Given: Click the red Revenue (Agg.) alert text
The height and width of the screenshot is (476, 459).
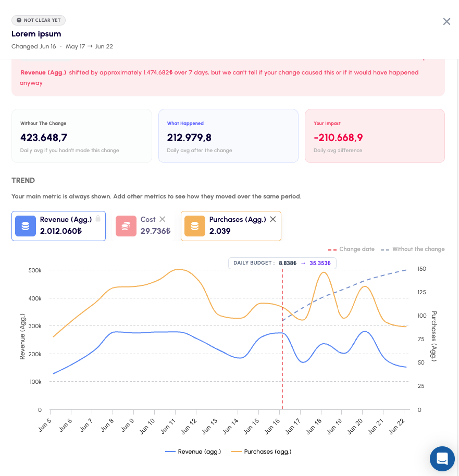Looking at the screenshot, I should point(43,72).
